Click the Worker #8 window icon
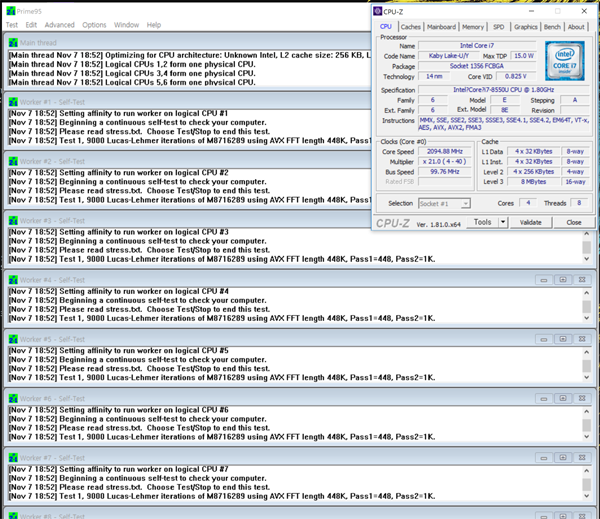The height and width of the screenshot is (519, 600). (x=13, y=516)
